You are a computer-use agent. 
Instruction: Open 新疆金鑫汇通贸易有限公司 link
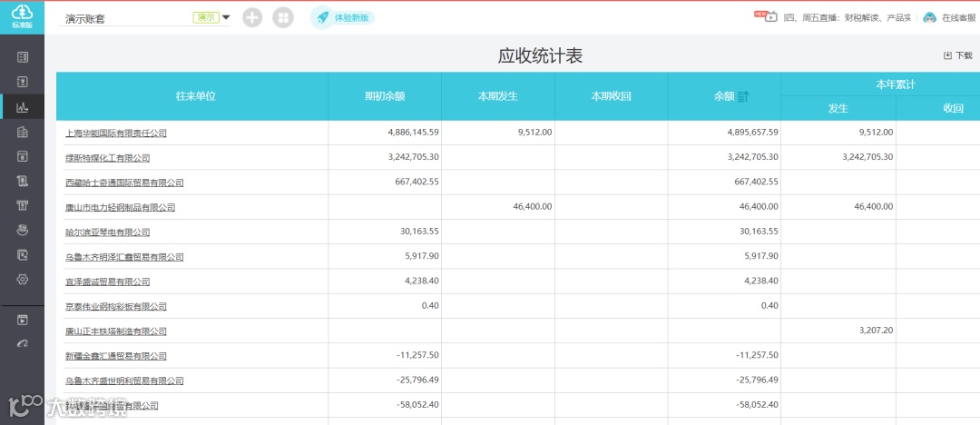pos(115,356)
